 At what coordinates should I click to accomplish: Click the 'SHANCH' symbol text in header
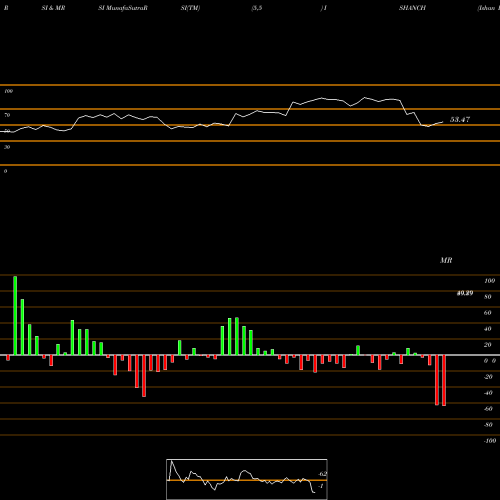click(412, 8)
